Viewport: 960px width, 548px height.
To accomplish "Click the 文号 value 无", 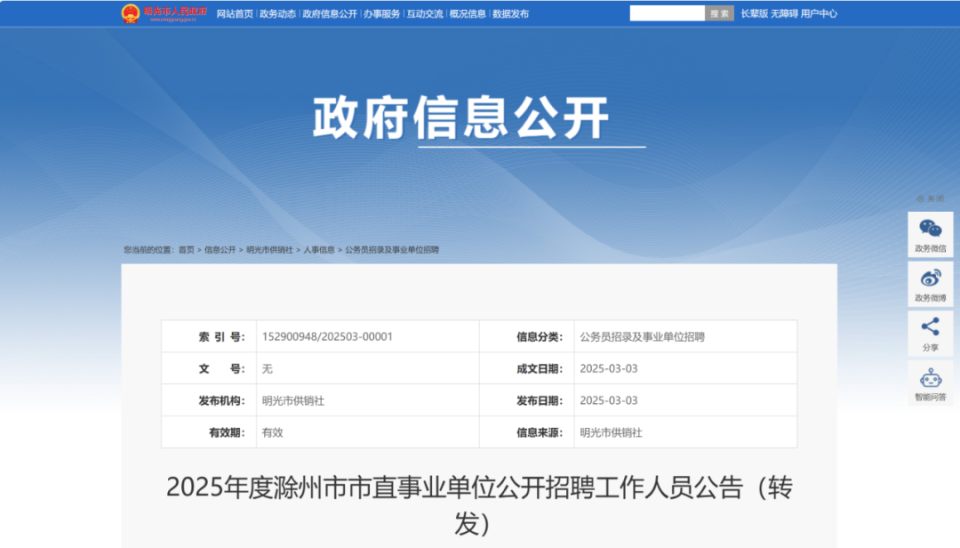I will [x=267, y=369].
